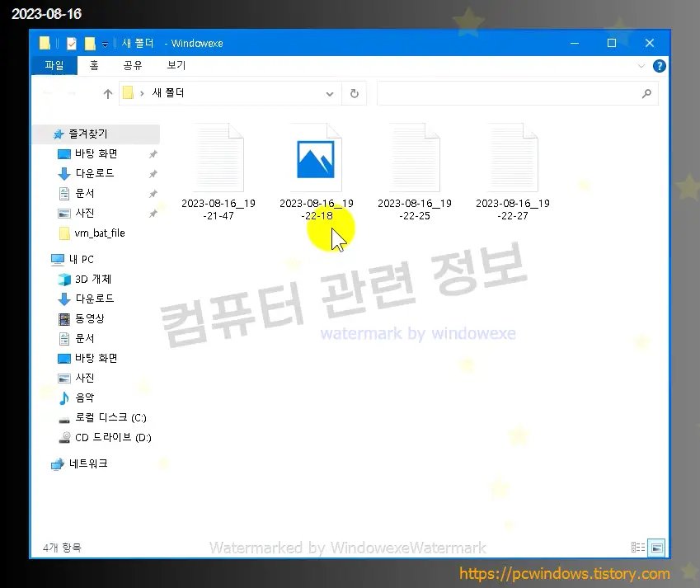Open 다운로드 under 내 PC

(94, 299)
